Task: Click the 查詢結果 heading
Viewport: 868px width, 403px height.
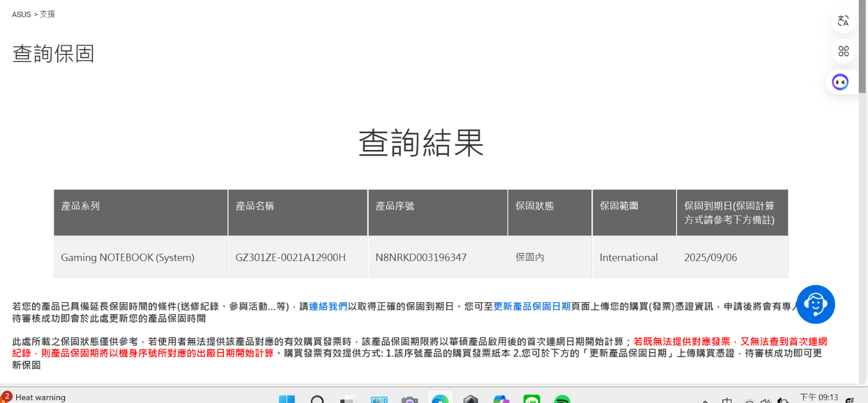Action: 421,142
